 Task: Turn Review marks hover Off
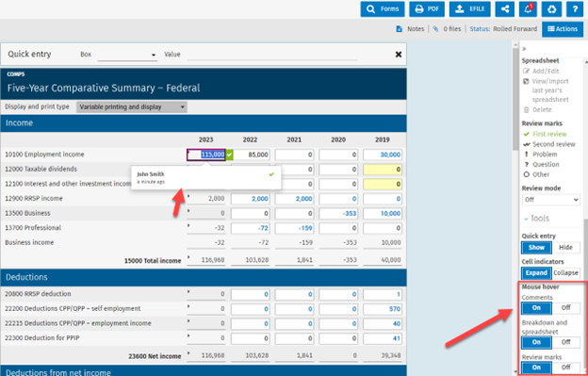tap(566, 368)
